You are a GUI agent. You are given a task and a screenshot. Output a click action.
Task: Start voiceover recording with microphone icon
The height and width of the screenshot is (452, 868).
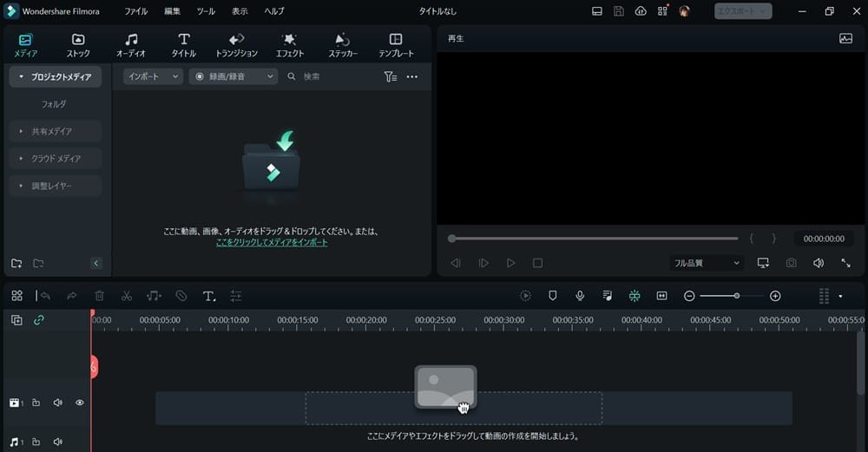point(580,296)
